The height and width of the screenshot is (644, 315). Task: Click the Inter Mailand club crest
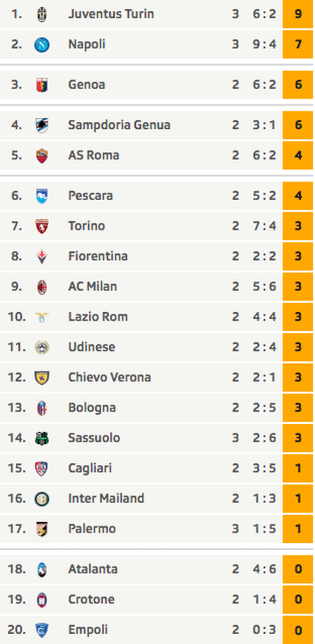pyautogui.click(x=42, y=498)
